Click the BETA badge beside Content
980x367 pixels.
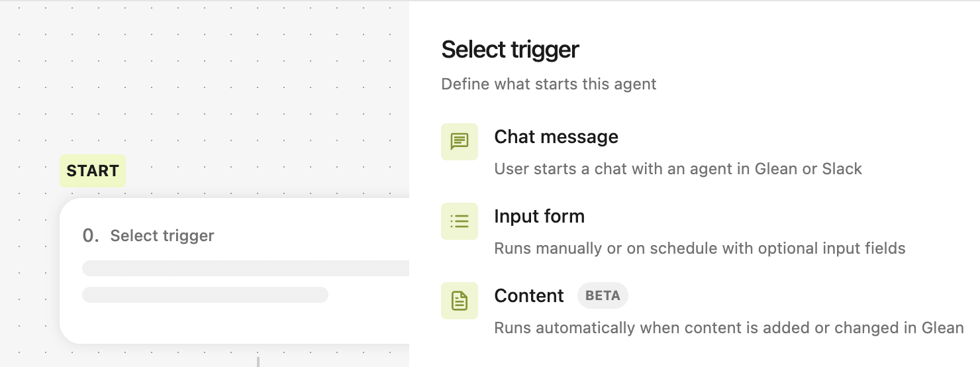(x=603, y=296)
